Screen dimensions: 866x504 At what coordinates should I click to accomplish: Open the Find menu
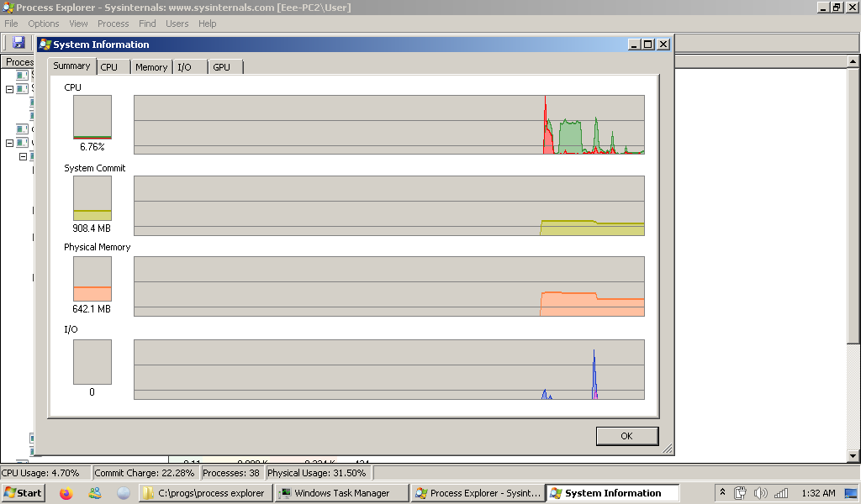147,24
